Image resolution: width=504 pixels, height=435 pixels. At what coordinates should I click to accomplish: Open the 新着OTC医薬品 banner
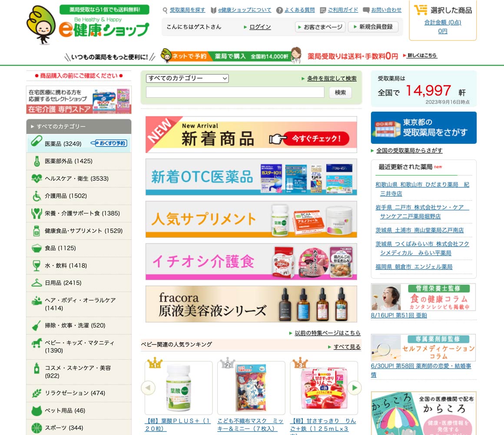pyautogui.click(x=252, y=177)
